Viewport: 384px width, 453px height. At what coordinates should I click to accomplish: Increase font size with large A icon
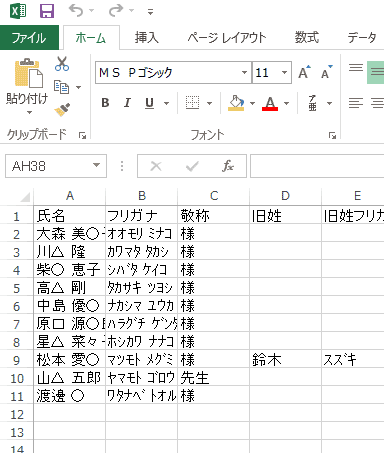pos(304,72)
